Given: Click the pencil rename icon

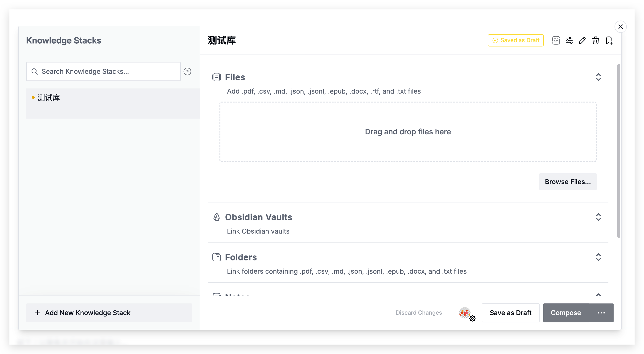Looking at the screenshot, I should (582, 40).
